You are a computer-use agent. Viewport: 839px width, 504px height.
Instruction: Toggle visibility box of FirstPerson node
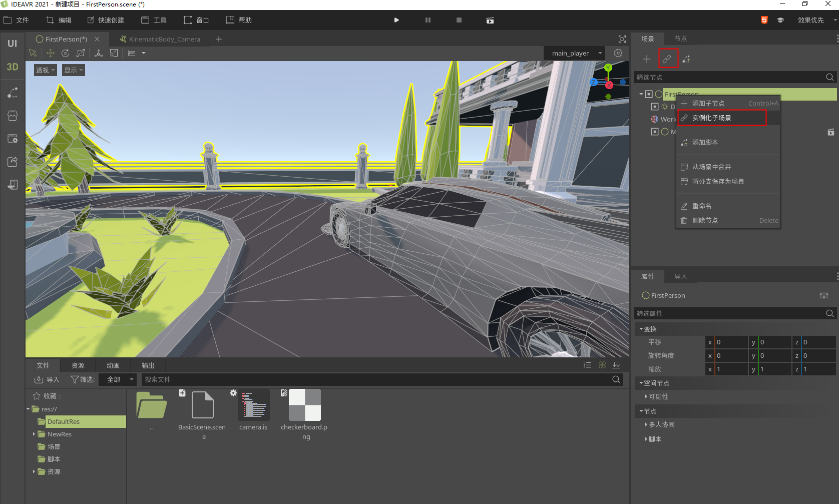[x=649, y=94]
